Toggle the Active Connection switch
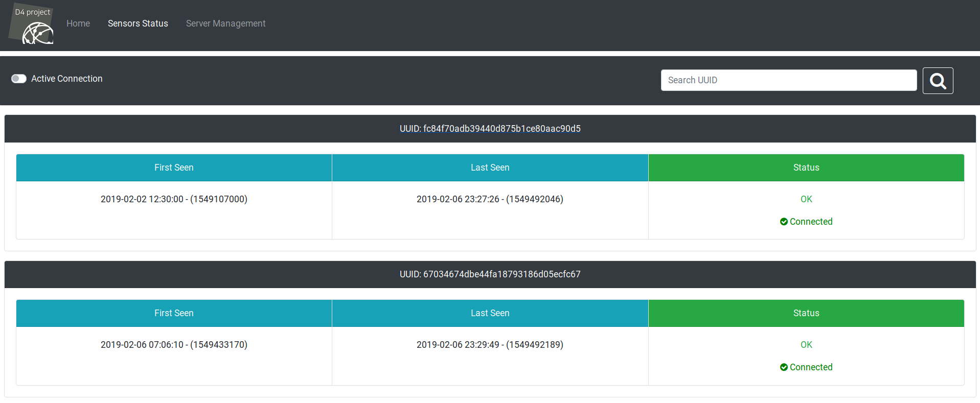 (x=19, y=79)
